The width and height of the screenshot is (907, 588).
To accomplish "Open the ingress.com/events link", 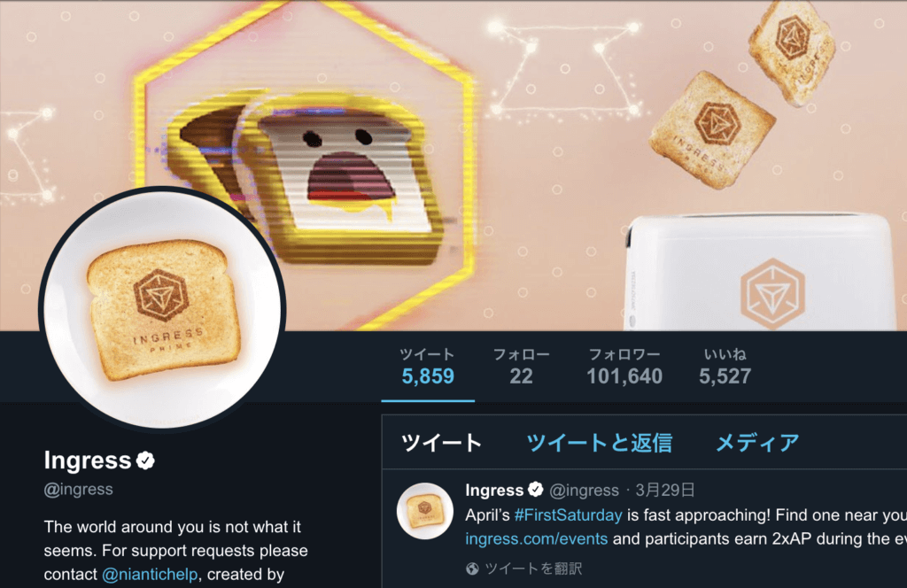I will pos(536,539).
